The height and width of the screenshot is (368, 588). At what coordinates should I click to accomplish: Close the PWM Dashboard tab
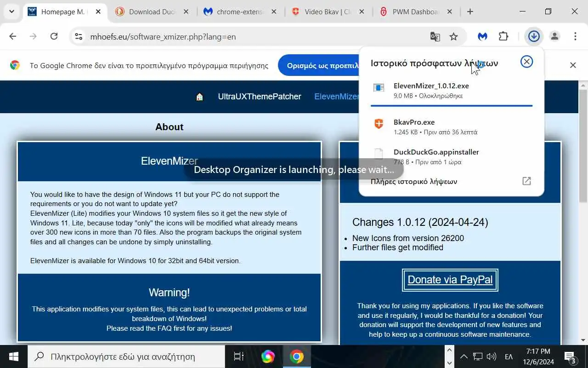tap(449, 12)
